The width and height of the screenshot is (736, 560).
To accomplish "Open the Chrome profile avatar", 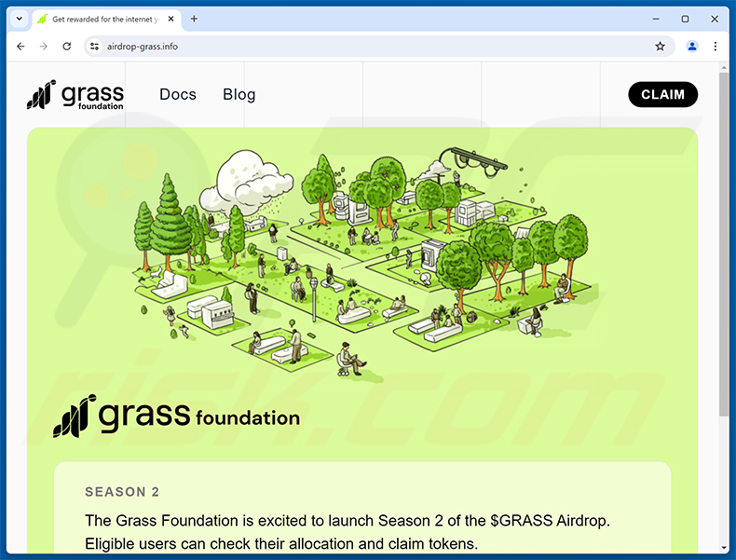I will tap(692, 46).
